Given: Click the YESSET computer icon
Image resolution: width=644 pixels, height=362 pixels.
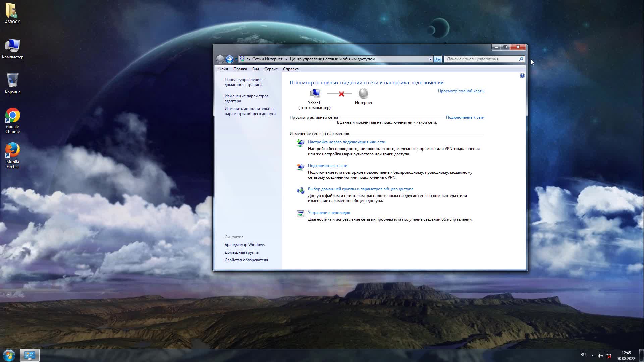Looking at the screenshot, I should tap(315, 94).
